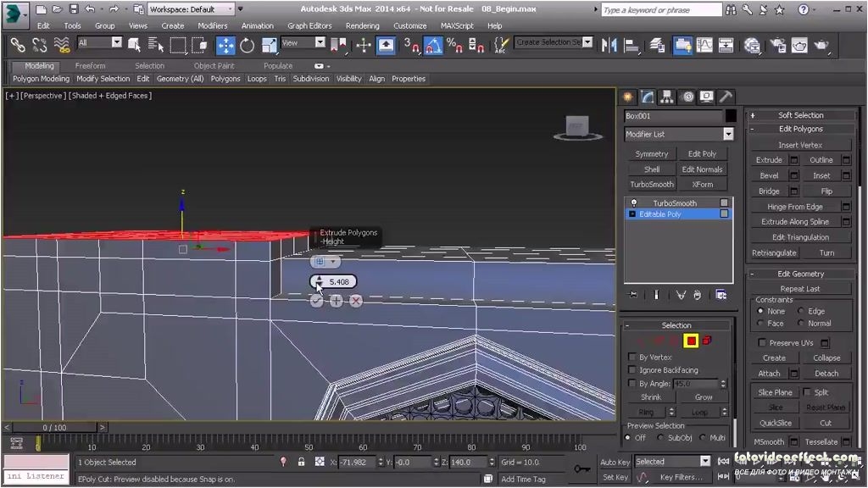Toggle the Percent Snap button
The height and width of the screenshot is (488, 868).
click(454, 46)
